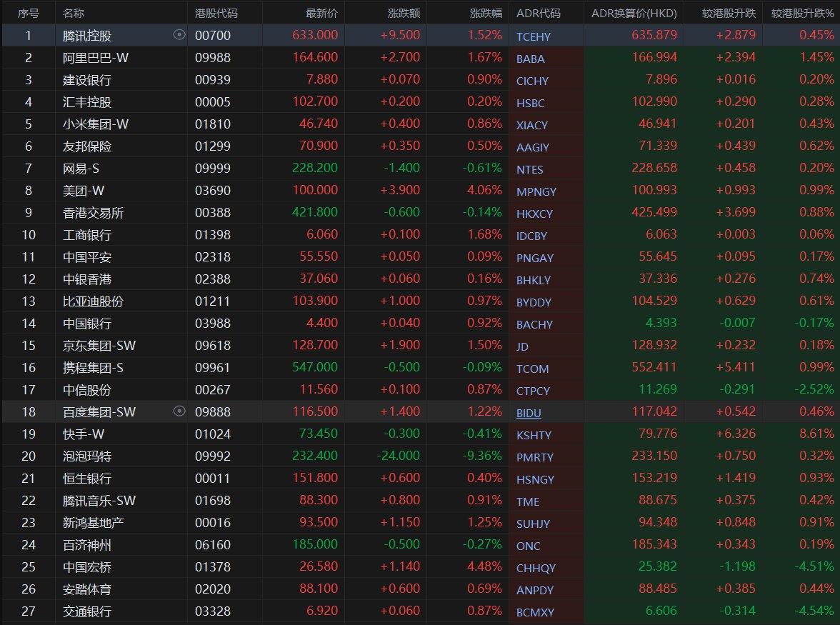Select 中国宏桥 in the list
The height and width of the screenshot is (625, 840).
(x=87, y=566)
